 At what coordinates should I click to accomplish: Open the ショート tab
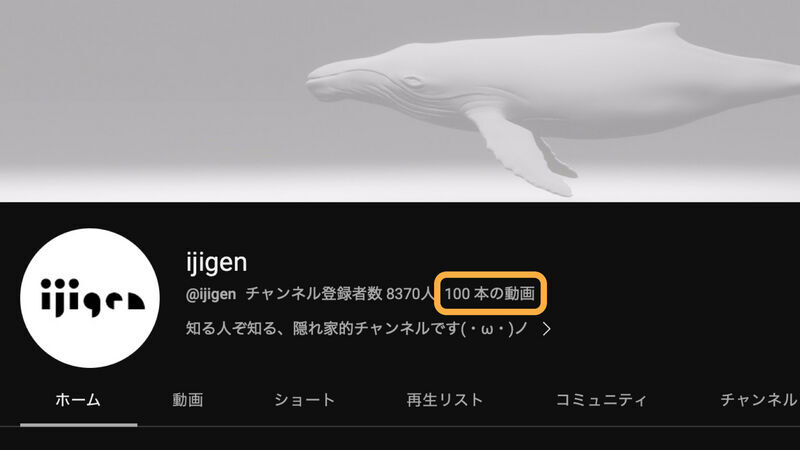click(304, 399)
